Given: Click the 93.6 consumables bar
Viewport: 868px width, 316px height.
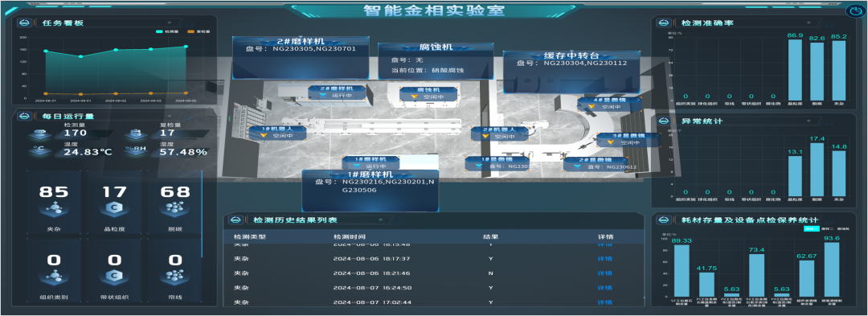Looking at the screenshot, I should click(x=832, y=269).
